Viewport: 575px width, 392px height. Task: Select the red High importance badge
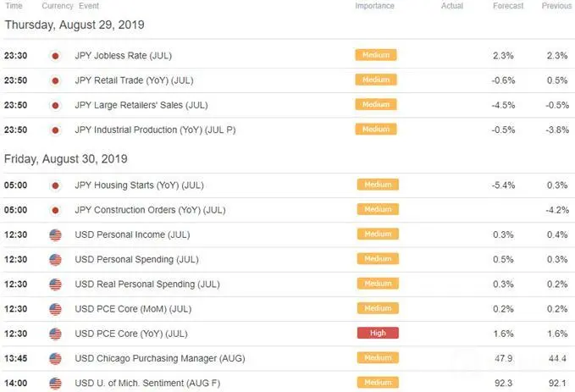coord(378,333)
